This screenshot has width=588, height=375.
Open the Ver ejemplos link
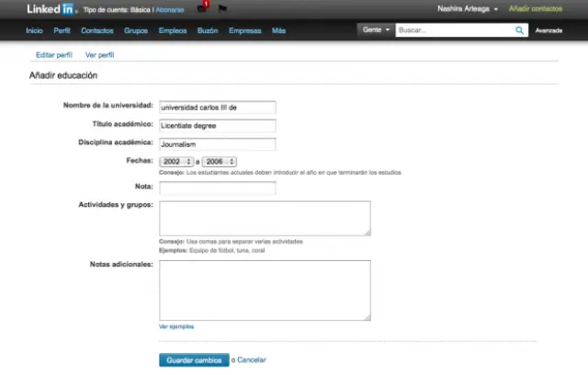click(x=176, y=326)
